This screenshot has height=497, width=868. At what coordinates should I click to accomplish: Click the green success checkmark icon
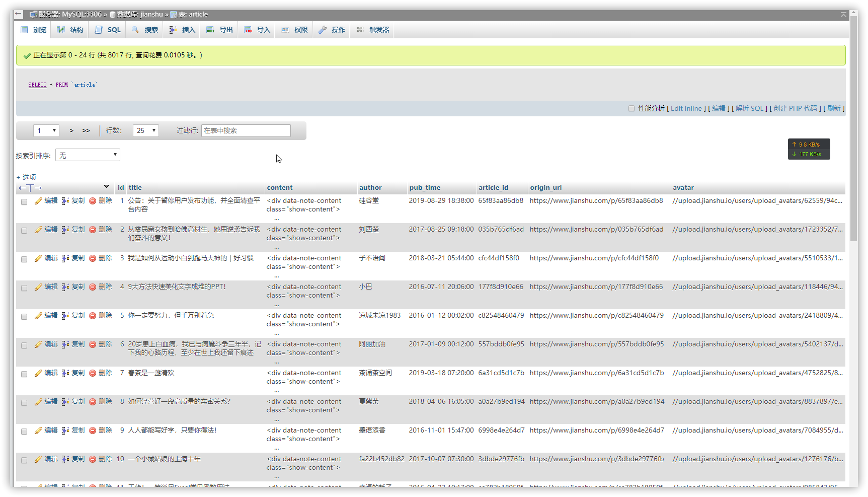[x=27, y=55]
